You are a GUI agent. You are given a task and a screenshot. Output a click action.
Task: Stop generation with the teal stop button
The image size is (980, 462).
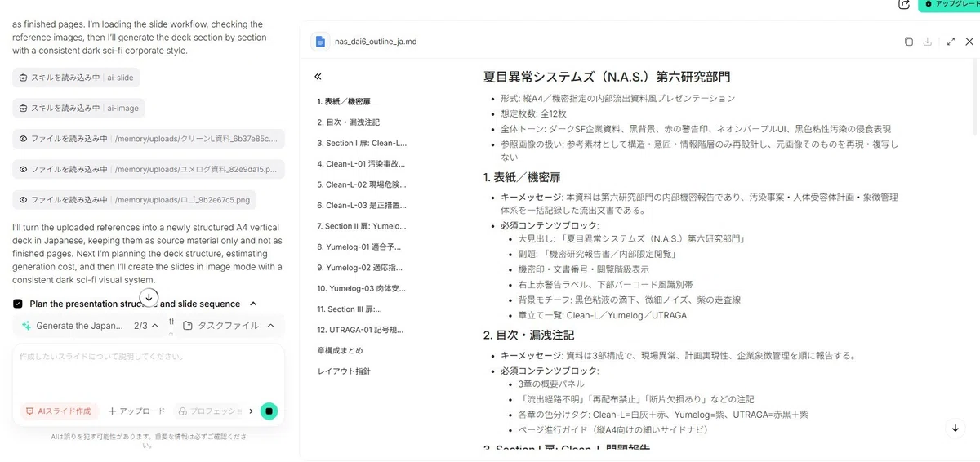tap(269, 411)
